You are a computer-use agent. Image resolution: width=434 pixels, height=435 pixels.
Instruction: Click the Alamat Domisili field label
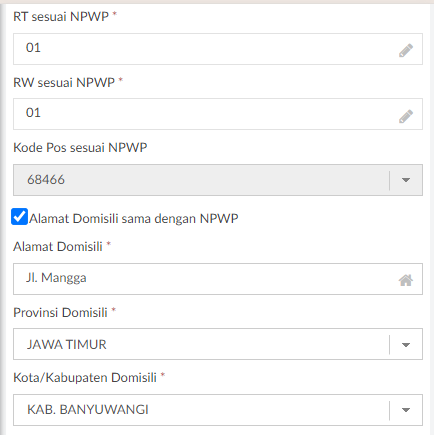pyautogui.click(x=58, y=247)
